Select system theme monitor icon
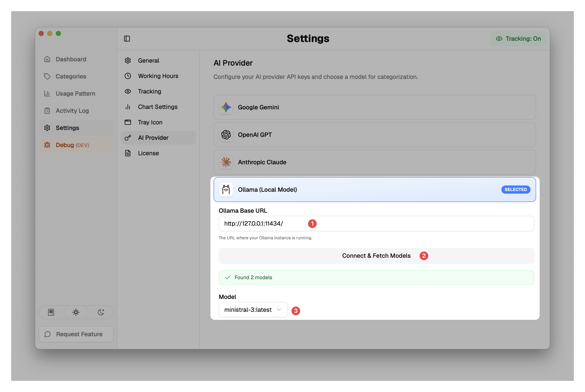Viewport: 585px width, 392px height. (51, 312)
